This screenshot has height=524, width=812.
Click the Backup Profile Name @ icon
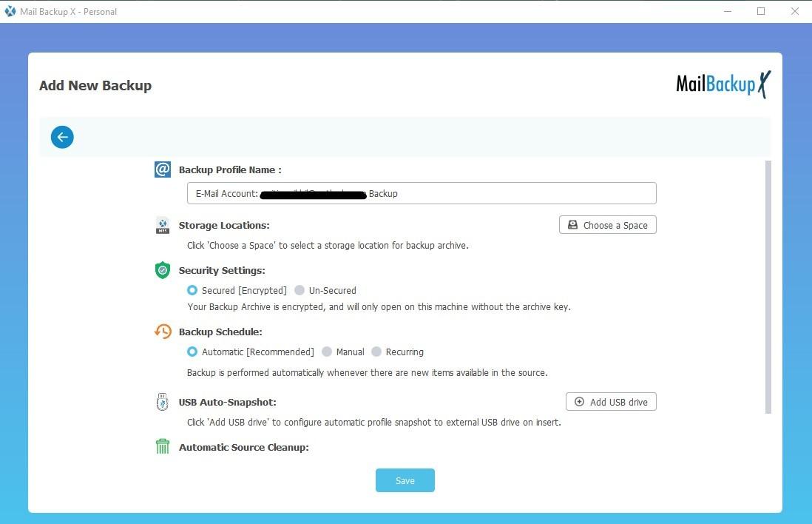pyautogui.click(x=163, y=169)
